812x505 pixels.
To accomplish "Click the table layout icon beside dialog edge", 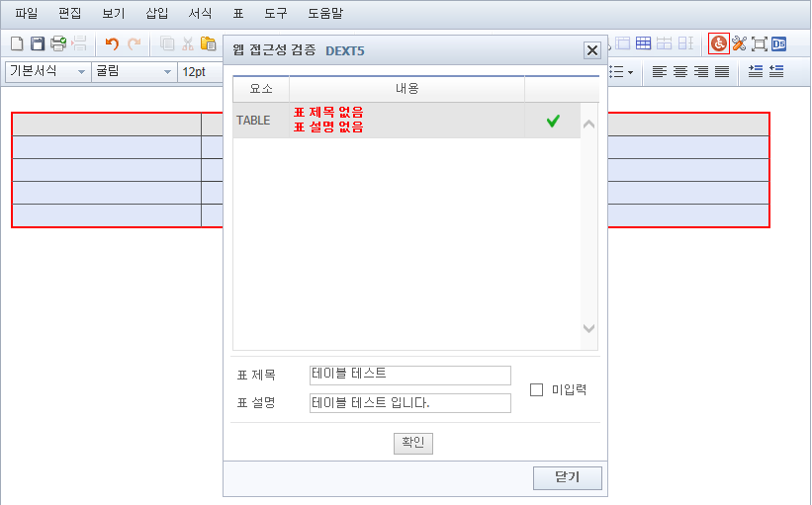I will tap(623, 43).
